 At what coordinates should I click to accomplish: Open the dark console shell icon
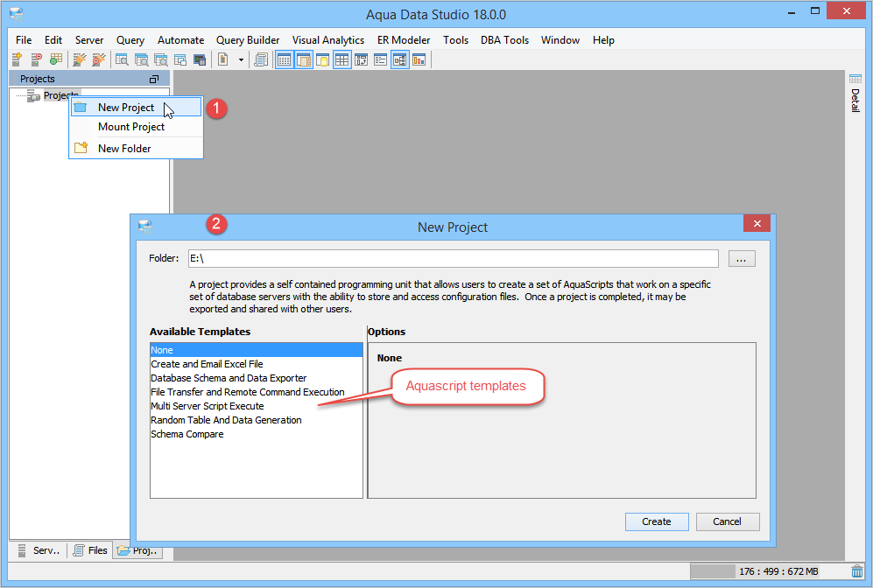point(200,59)
